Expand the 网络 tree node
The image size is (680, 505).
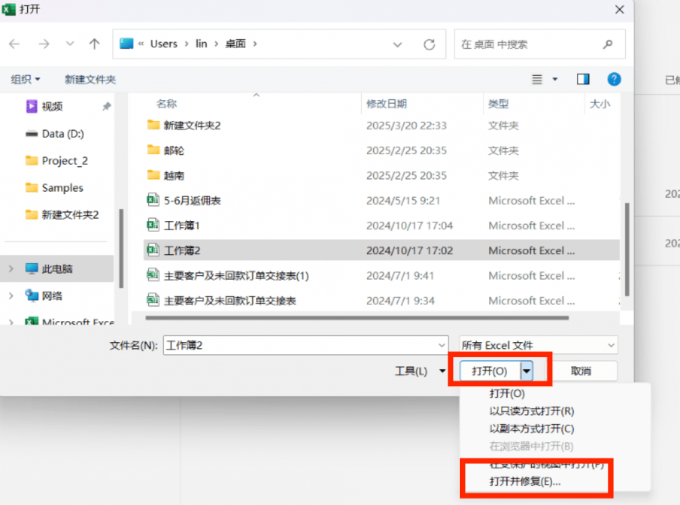tap(11, 296)
